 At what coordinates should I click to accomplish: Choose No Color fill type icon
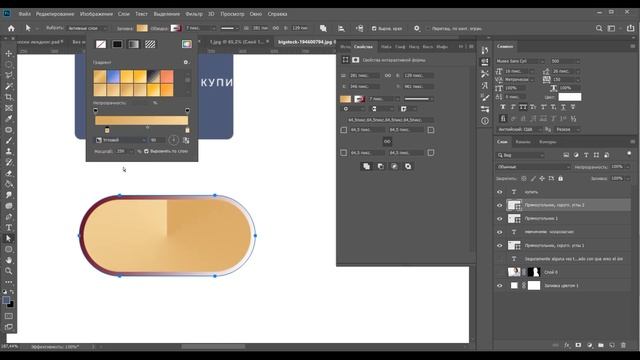(101, 44)
